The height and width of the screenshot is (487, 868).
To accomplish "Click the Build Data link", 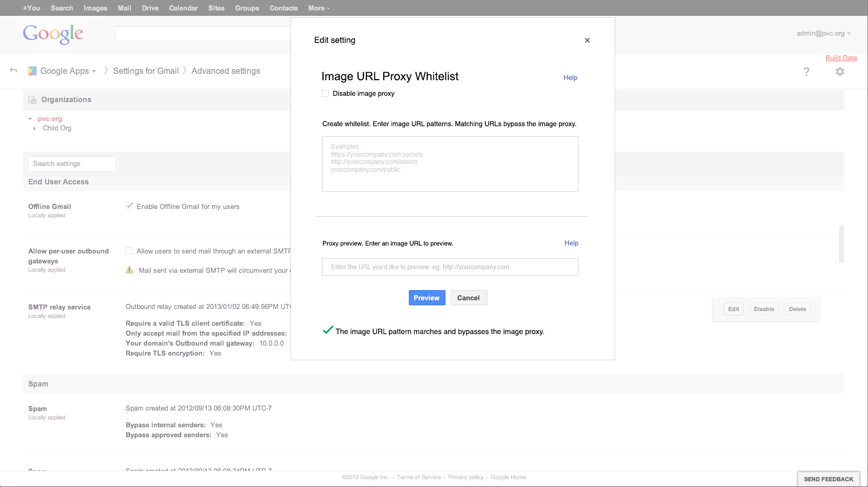I will (841, 58).
